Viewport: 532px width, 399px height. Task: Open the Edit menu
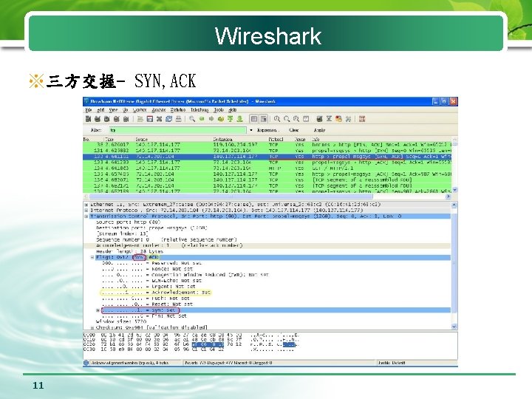point(100,110)
